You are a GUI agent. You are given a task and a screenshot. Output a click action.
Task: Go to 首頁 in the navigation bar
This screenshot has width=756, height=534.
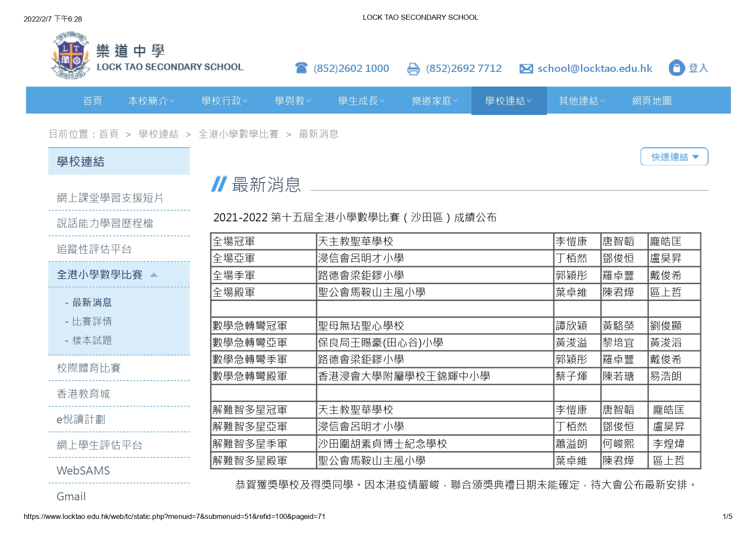93,101
